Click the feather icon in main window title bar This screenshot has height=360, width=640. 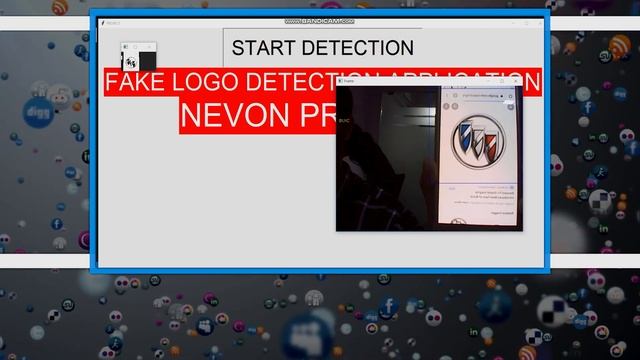click(x=103, y=23)
